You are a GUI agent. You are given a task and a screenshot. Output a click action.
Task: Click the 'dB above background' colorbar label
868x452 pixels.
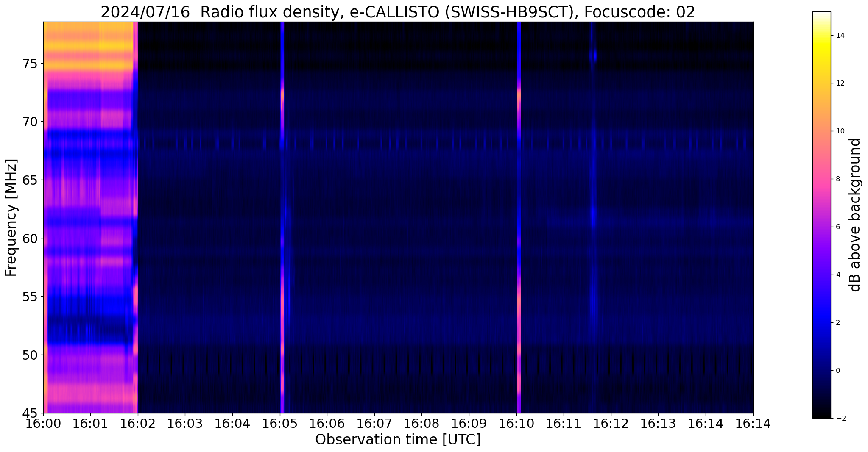[x=855, y=215]
